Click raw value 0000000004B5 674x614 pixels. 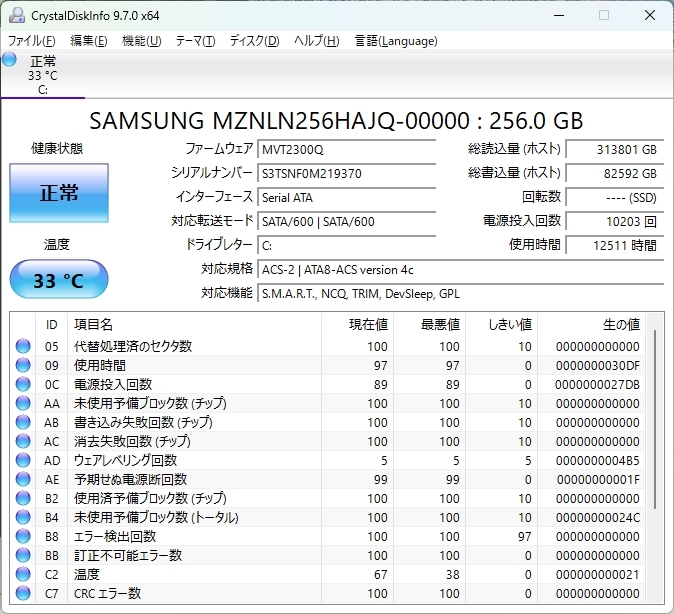597,460
